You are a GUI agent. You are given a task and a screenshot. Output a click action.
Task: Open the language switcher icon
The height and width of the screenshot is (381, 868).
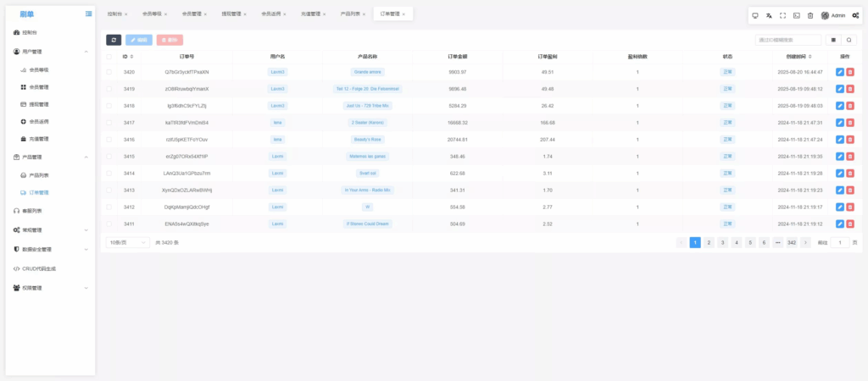pos(769,15)
